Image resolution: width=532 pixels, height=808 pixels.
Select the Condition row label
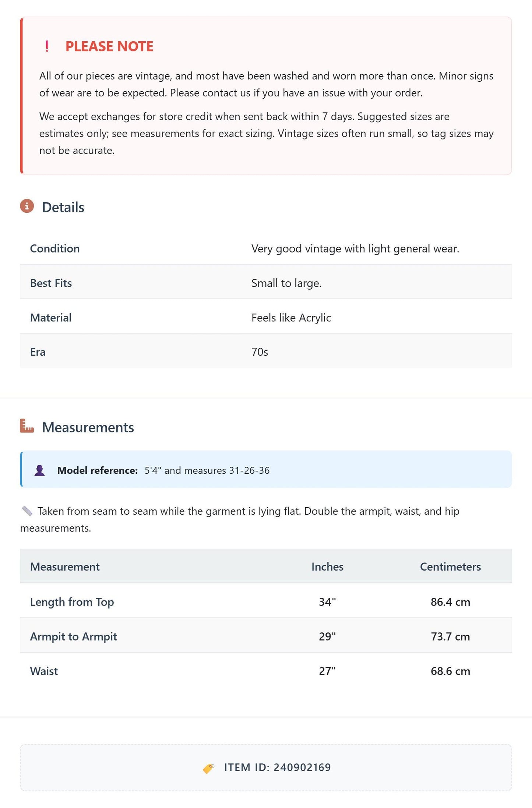coord(55,248)
